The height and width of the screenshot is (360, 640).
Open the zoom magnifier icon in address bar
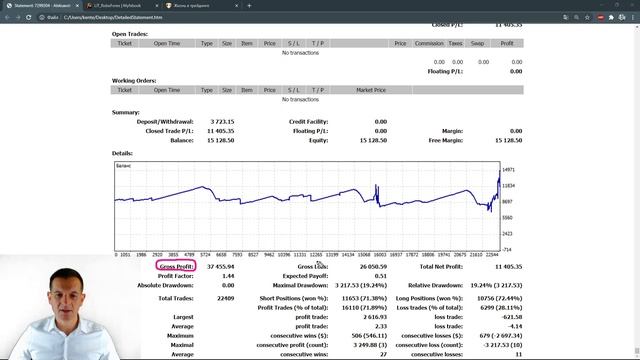(576, 18)
